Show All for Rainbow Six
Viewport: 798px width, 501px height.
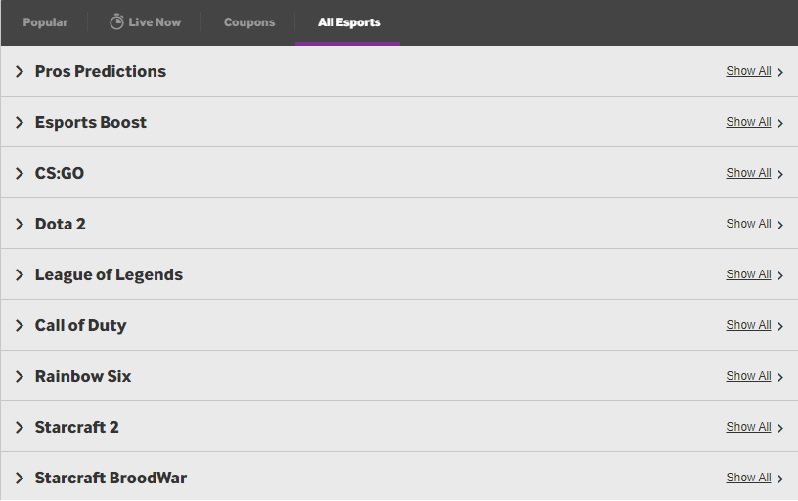tap(749, 376)
